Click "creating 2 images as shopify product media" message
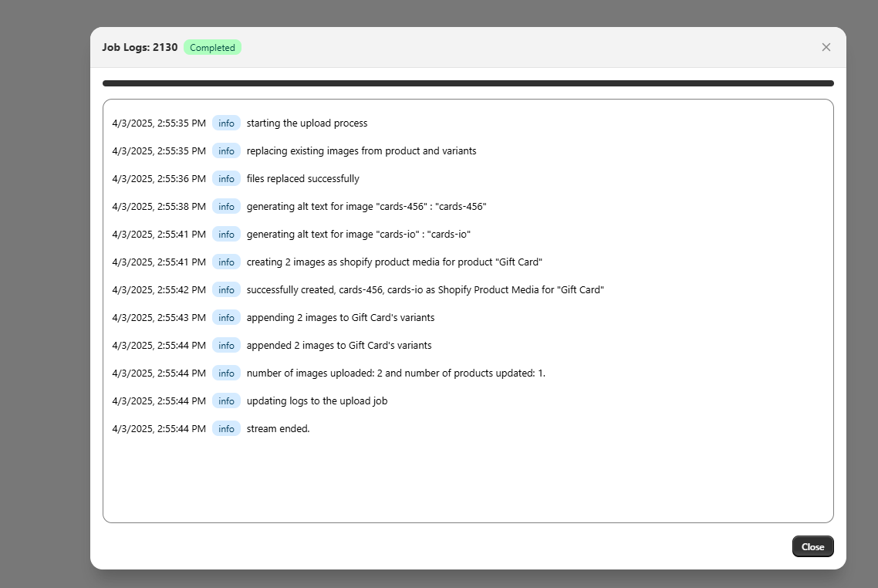 coord(394,262)
